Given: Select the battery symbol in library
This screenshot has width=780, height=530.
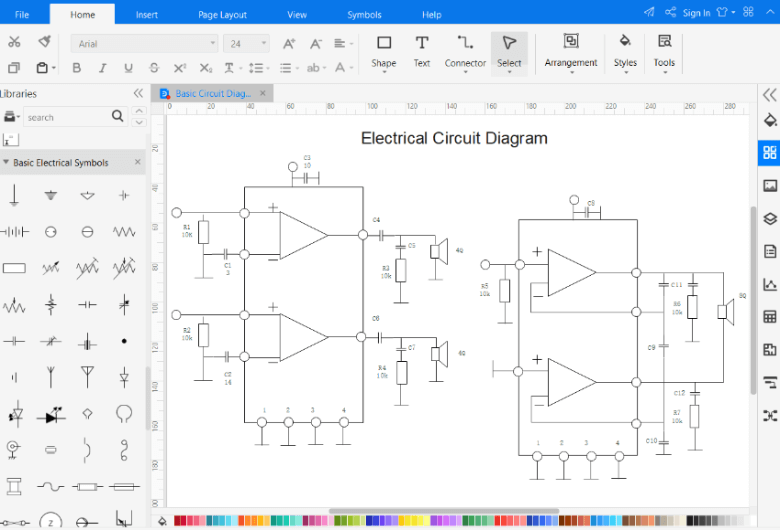Looking at the screenshot, I should pyautogui.click(x=14, y=231).
